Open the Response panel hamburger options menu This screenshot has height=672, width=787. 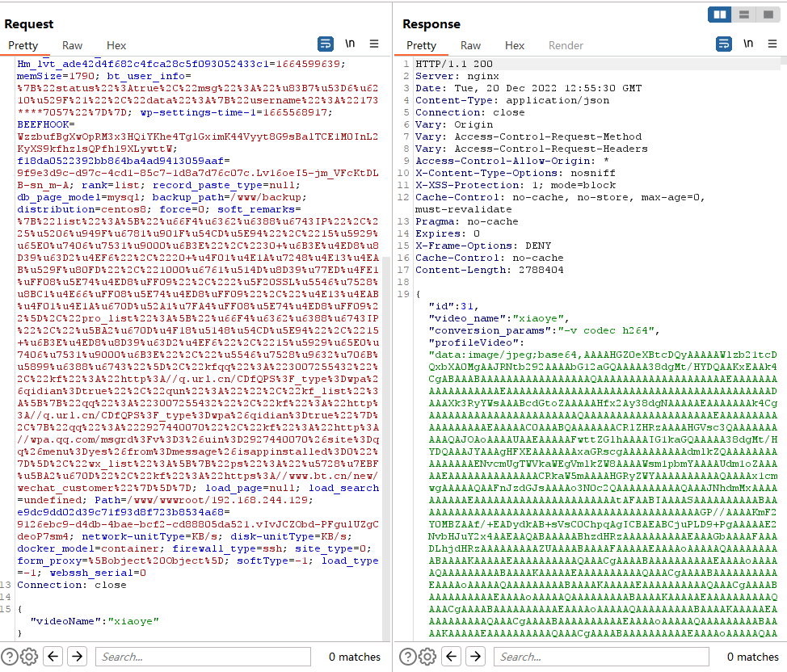click(773, 44)
